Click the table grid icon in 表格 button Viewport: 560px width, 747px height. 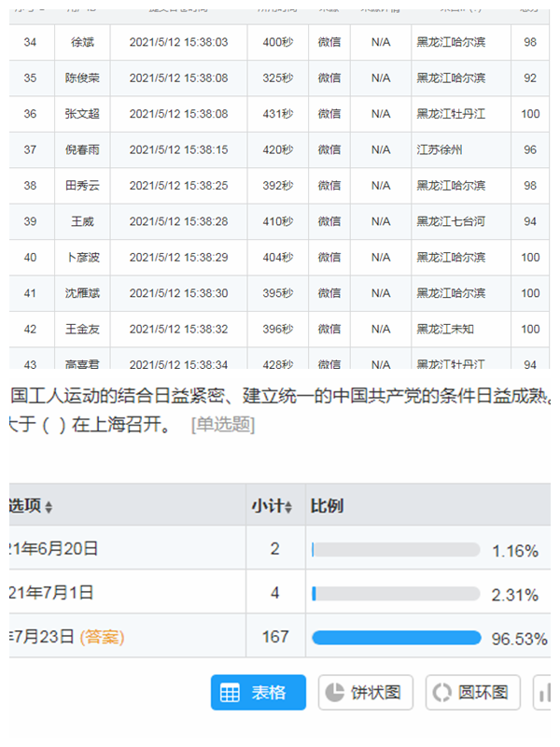pyautogui.click(x=230, y=693)
